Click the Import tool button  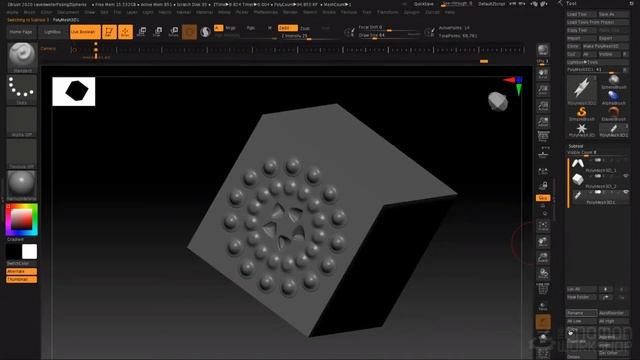tap(582, 38)
